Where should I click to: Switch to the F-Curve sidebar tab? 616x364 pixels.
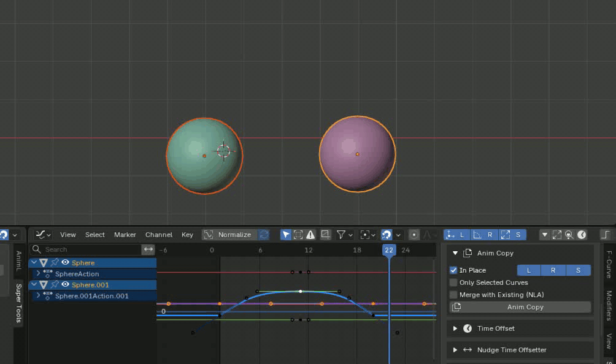pos(609,265)
